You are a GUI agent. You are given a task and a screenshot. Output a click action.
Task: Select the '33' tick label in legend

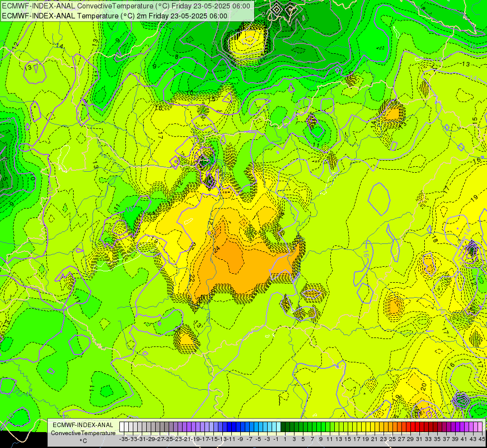[428, 440]
